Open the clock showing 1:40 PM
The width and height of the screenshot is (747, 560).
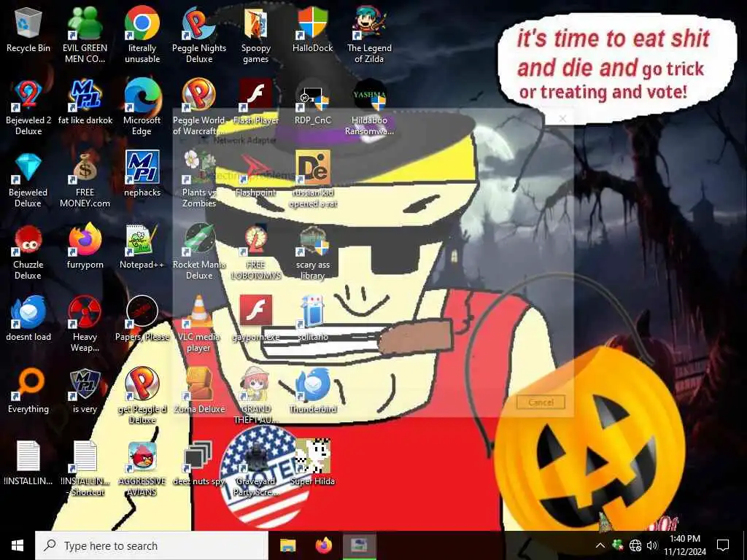(685, 545)
